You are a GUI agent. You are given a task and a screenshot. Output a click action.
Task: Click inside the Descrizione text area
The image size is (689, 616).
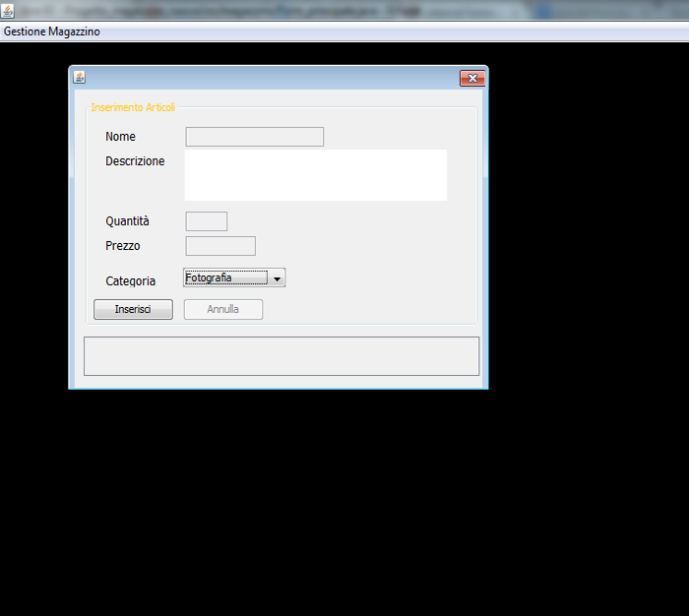(316, 175)
